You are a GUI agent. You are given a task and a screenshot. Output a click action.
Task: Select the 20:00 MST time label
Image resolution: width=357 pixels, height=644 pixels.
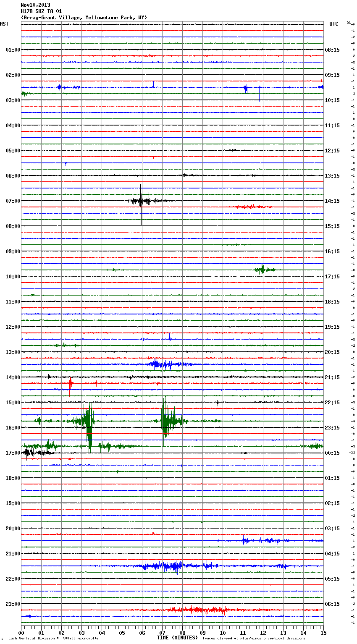(x=13, y=529)
